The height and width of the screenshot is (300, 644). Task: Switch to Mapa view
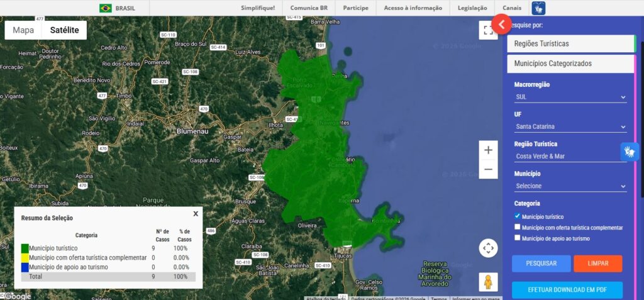pos(23,30)
